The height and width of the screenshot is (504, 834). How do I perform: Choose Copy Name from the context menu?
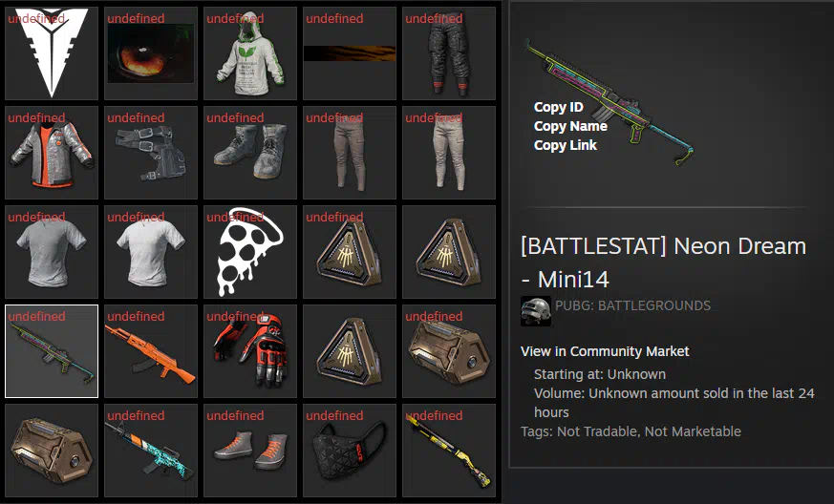(x=570, y=126)
